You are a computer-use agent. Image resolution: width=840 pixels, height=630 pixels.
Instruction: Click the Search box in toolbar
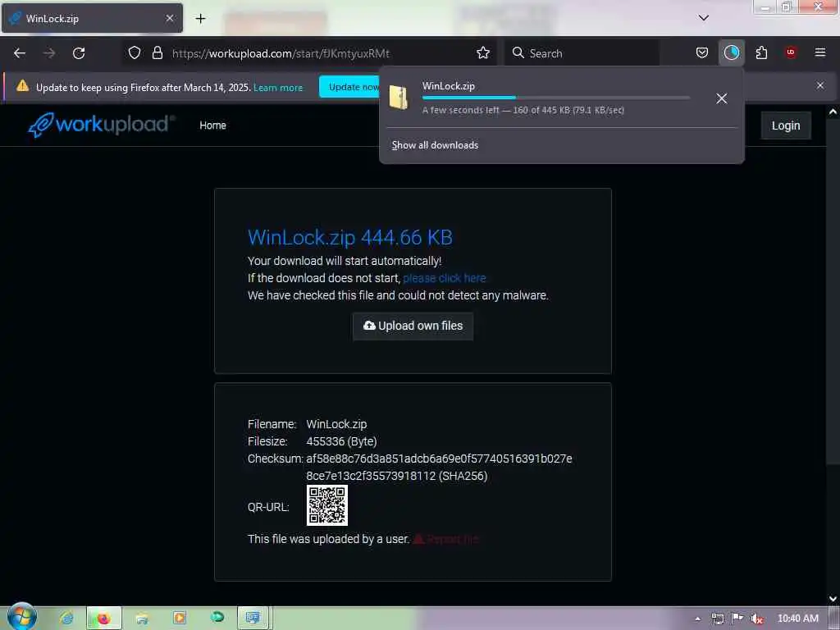point(582,53)
